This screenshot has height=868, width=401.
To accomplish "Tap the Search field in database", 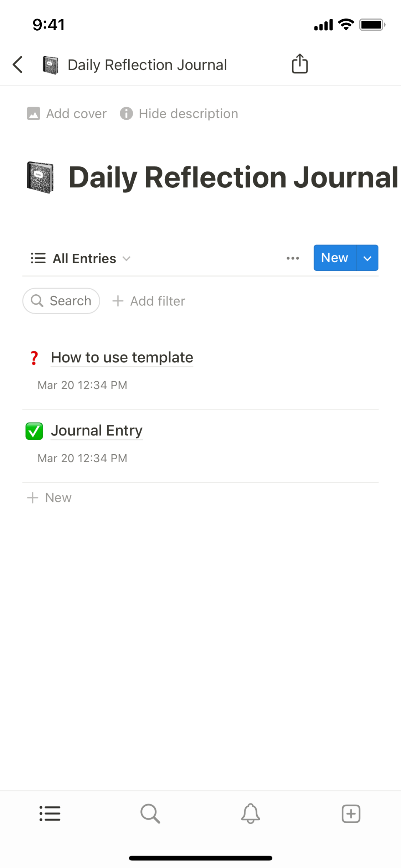I will [61, 301].
